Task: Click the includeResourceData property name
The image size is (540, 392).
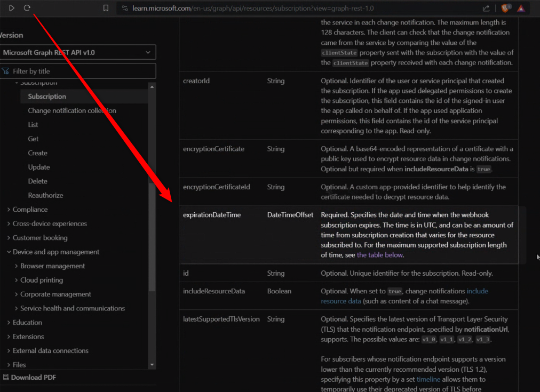Action: 214,291
